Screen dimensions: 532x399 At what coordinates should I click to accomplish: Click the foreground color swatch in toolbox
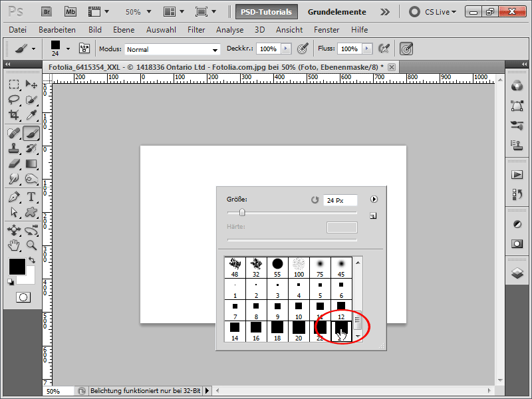click(17, 267)
